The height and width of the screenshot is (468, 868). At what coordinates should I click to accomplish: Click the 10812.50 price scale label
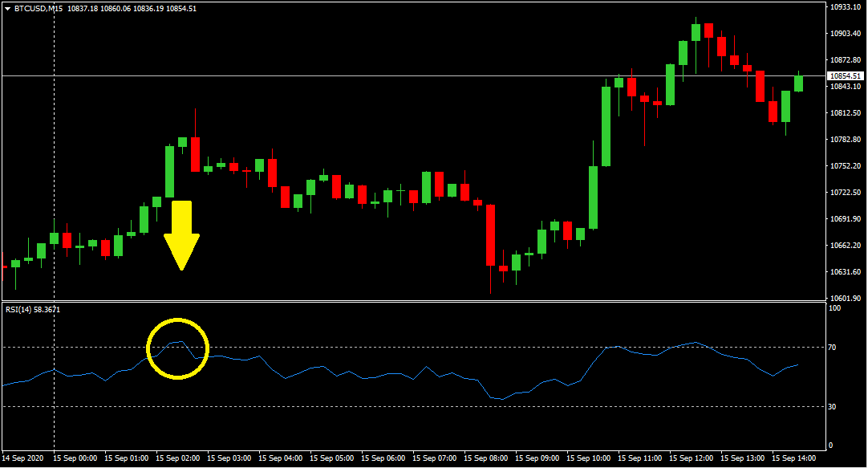point(846,113)
